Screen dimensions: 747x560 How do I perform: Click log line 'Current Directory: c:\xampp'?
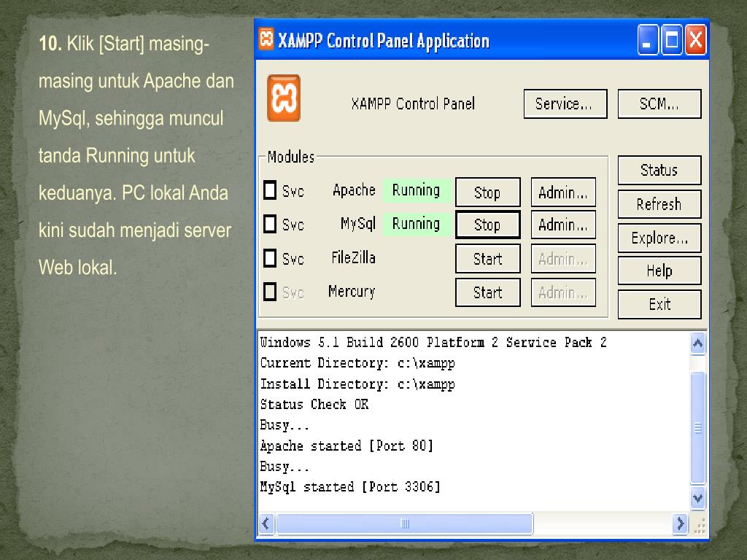tap(357, 363)
